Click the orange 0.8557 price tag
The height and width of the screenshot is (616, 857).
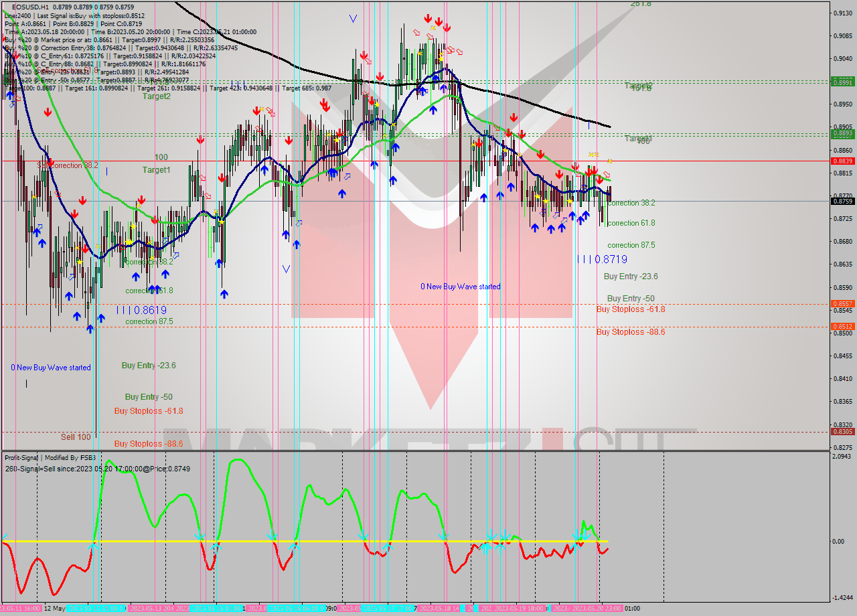point(842,304)
